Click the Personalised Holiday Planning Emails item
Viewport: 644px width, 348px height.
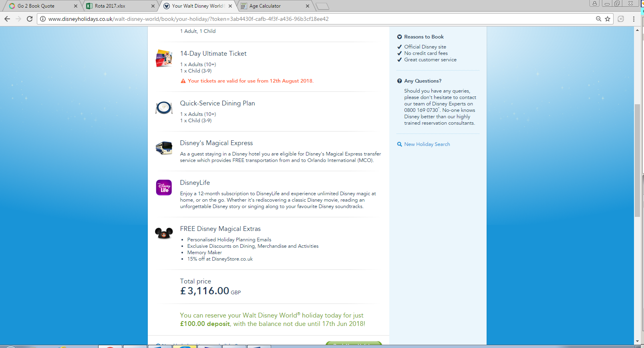(x=229, y=240)
